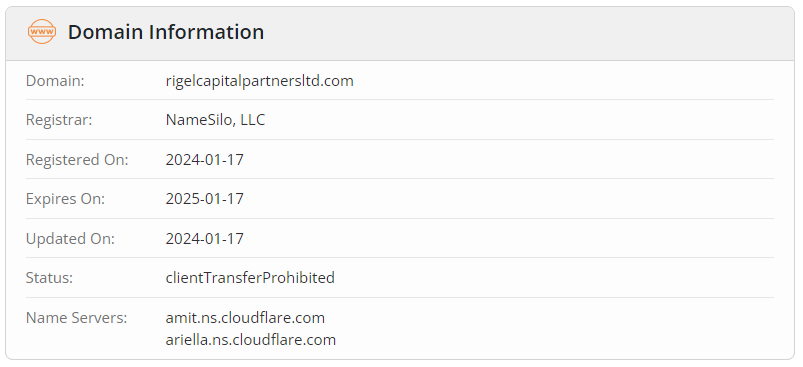Click the clientTransferProhibited status text

coord(250,277)
